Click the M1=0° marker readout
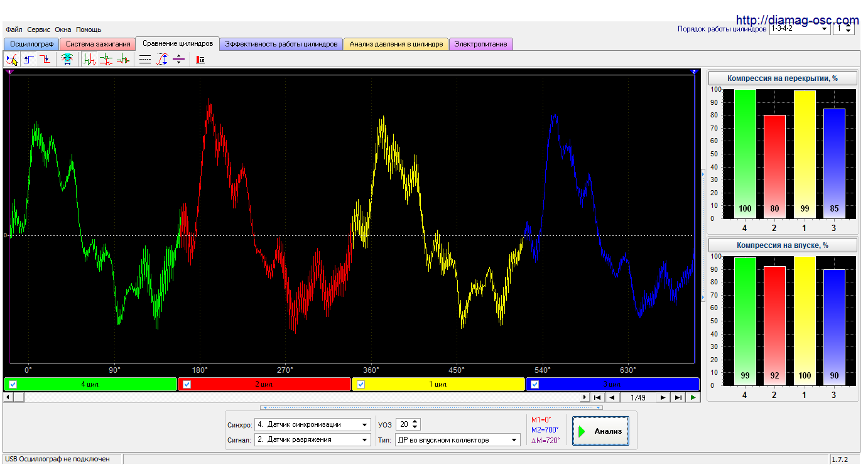Screen dimensions: 868x467 541,420
